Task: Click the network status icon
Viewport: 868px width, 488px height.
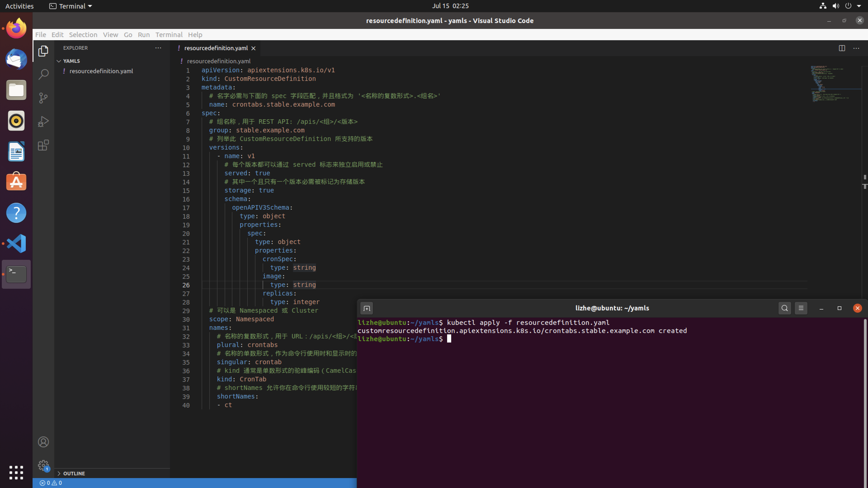Action: (x=823, y=6)
